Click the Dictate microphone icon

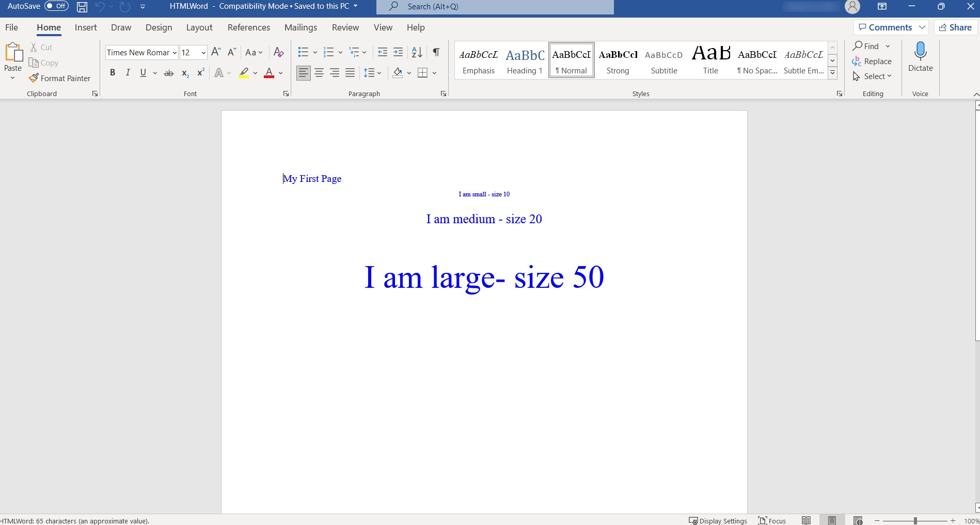(x=920, y=51)
